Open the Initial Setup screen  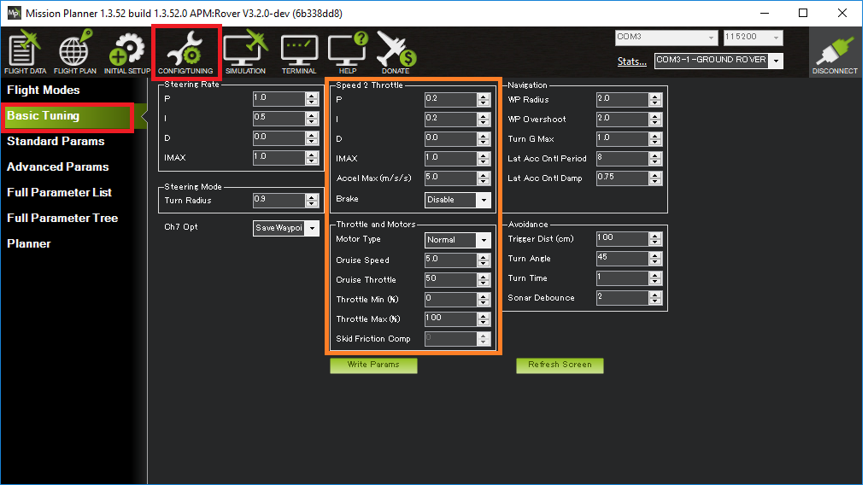(x=127, y=53)
